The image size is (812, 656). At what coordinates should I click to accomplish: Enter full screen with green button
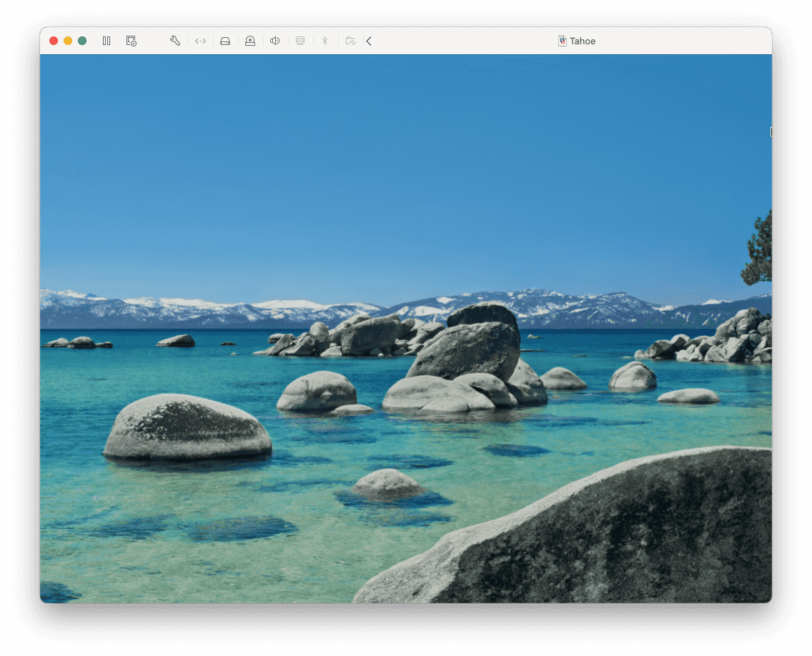click(x=82, y=41)
